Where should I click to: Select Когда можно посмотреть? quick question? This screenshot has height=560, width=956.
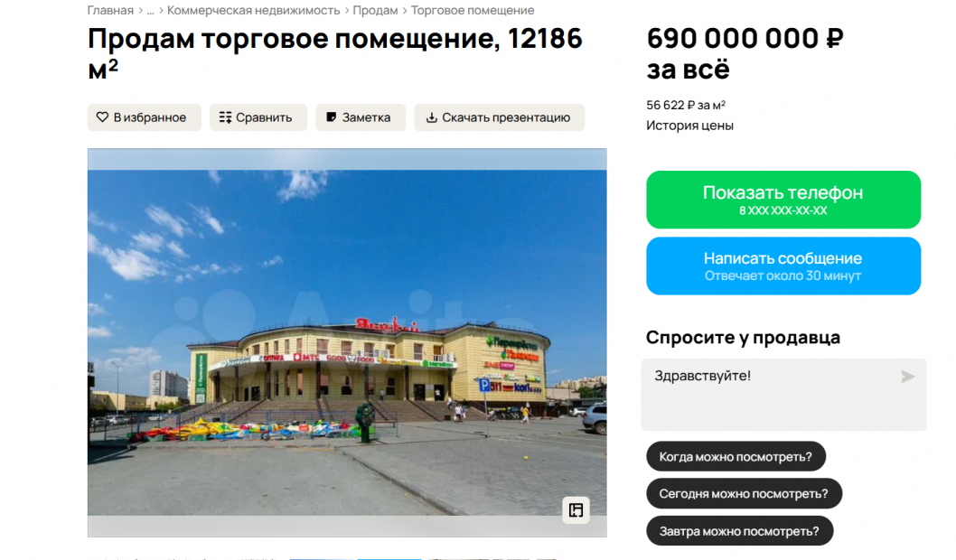click(x=736, y=456)
